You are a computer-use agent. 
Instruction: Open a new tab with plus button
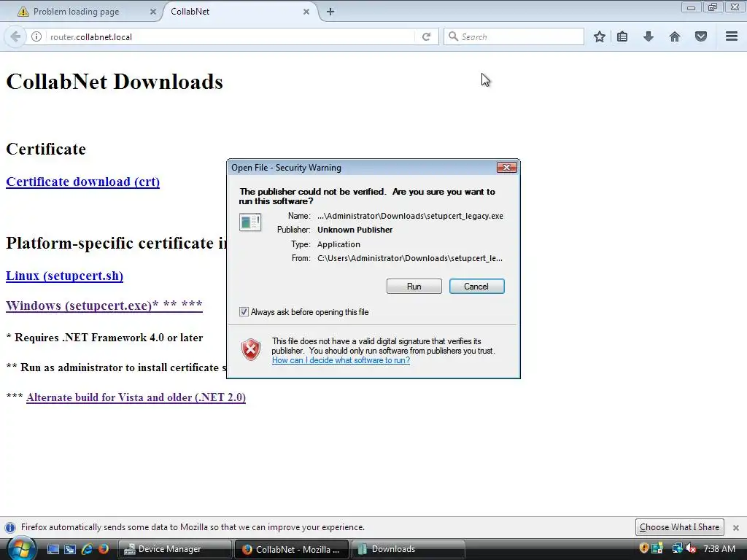pos(330,12)
